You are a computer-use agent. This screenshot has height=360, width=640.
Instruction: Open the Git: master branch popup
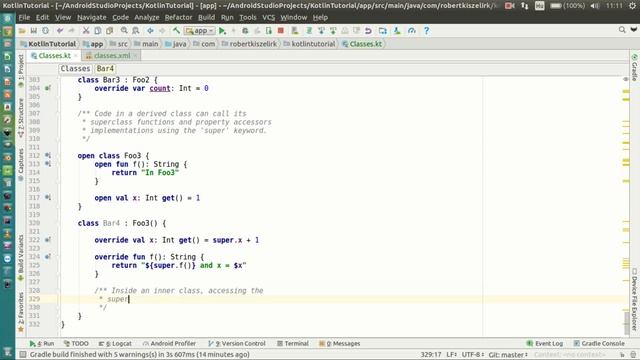(x=508, y=354)
